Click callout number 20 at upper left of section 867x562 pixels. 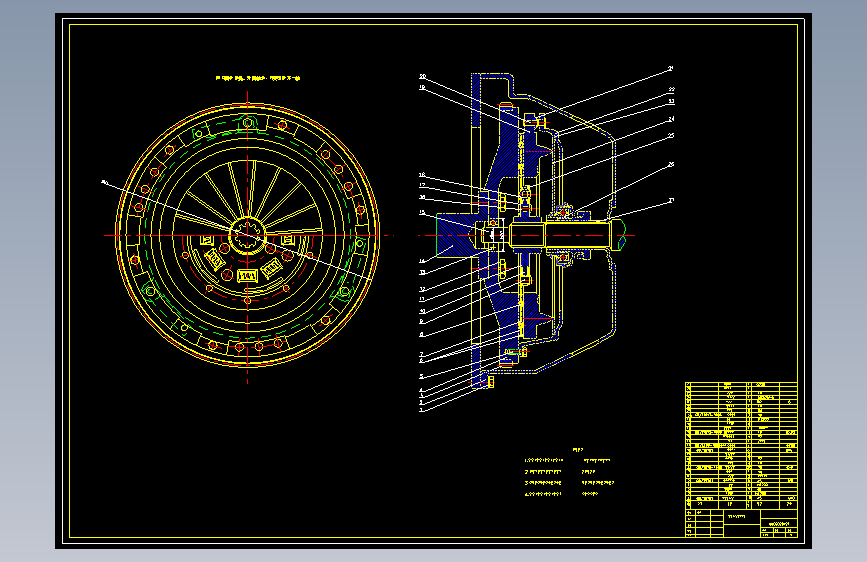(x=422, y=77)
